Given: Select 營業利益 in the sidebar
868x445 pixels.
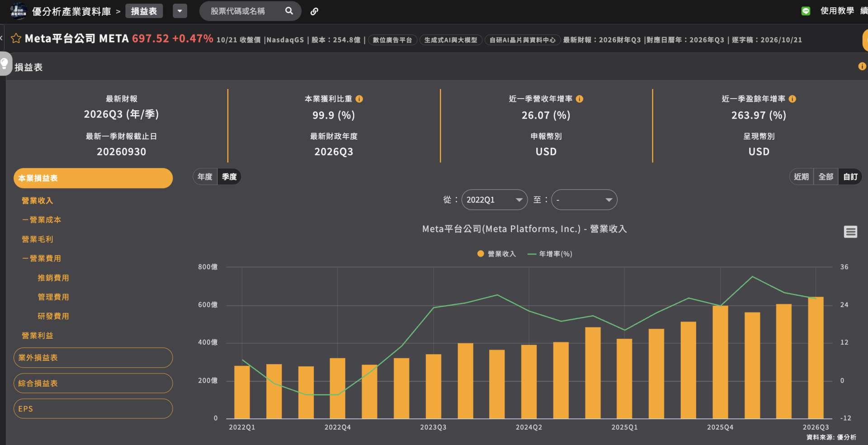Looking at the screenshot, I should pyautogui.click(x=38, y=336).
